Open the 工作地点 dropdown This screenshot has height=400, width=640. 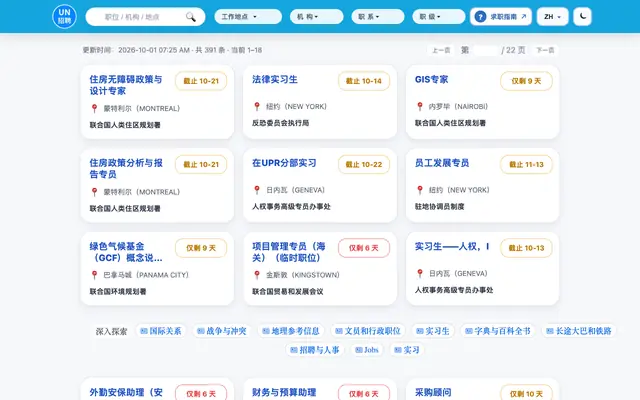[248, 17]
